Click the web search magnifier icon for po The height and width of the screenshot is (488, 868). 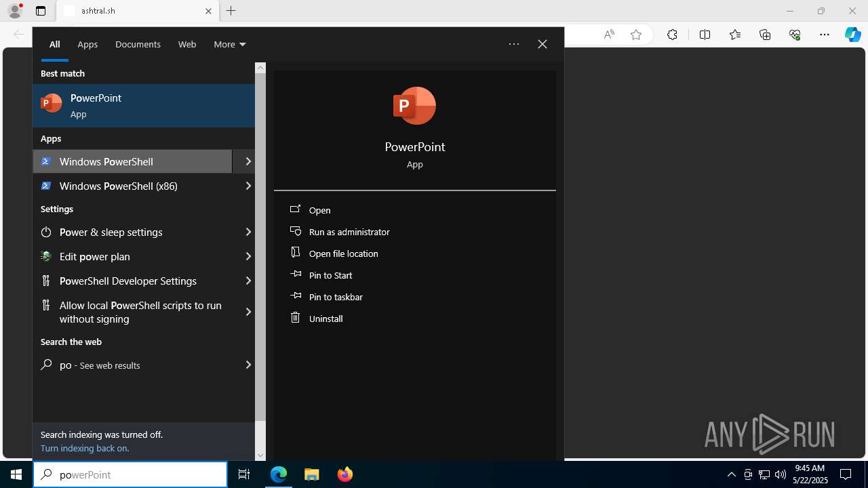click(46, 365)
